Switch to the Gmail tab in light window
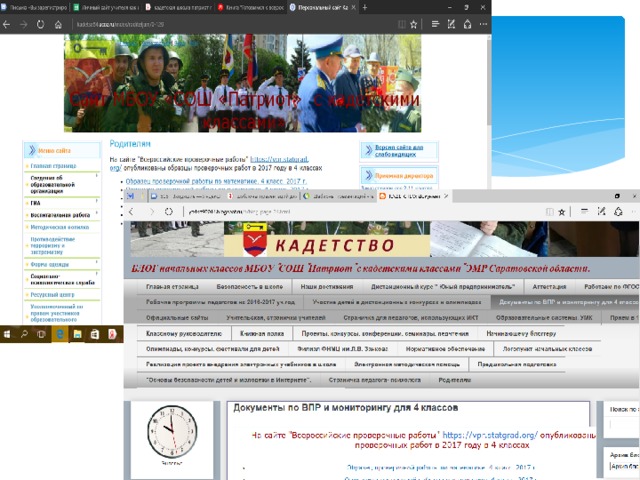Screen dimensions: 640x480 tap(131, 196)
